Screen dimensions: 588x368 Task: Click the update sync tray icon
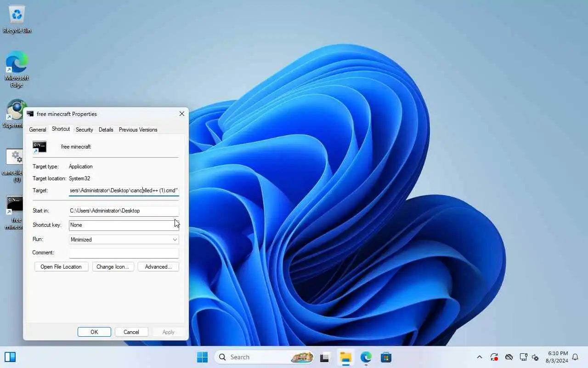[494, 357]
